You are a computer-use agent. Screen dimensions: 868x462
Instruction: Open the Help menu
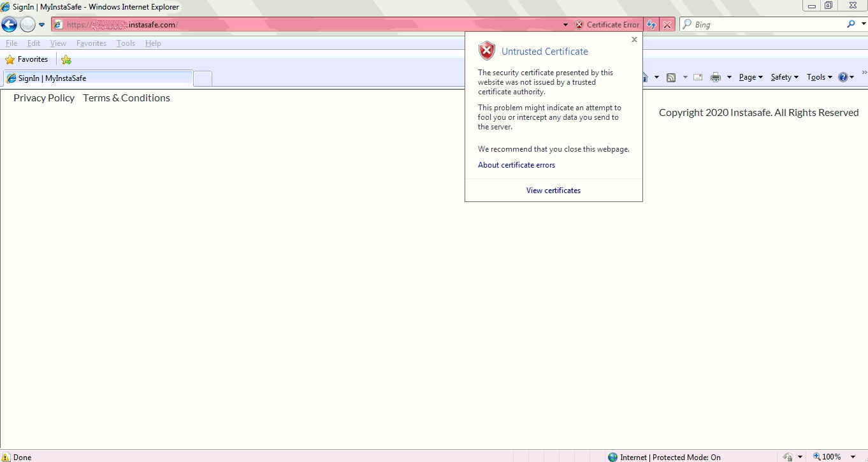[153, 43]
